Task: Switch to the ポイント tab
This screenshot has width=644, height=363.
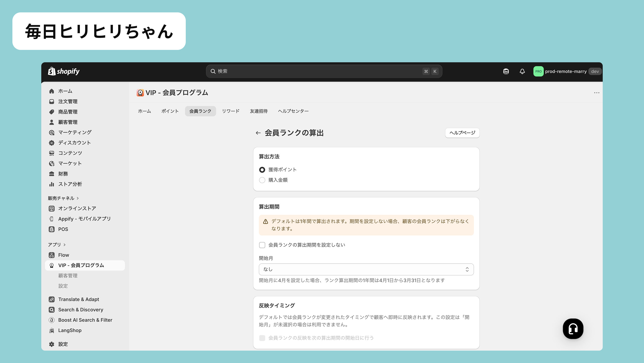Action: (x=170, y=111)
